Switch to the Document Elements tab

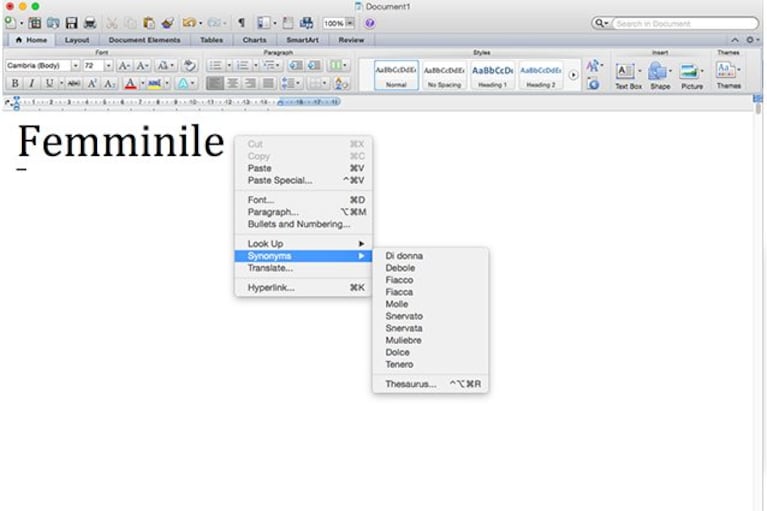tap(144, 40)
